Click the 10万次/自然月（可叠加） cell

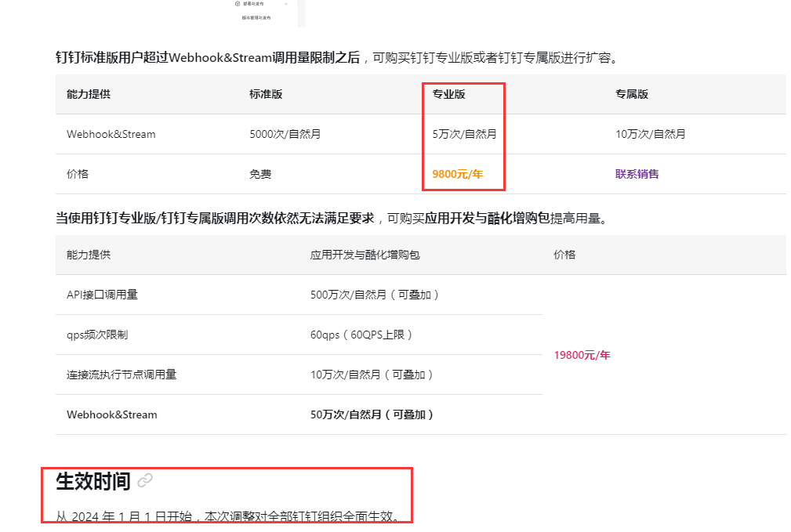372,375
